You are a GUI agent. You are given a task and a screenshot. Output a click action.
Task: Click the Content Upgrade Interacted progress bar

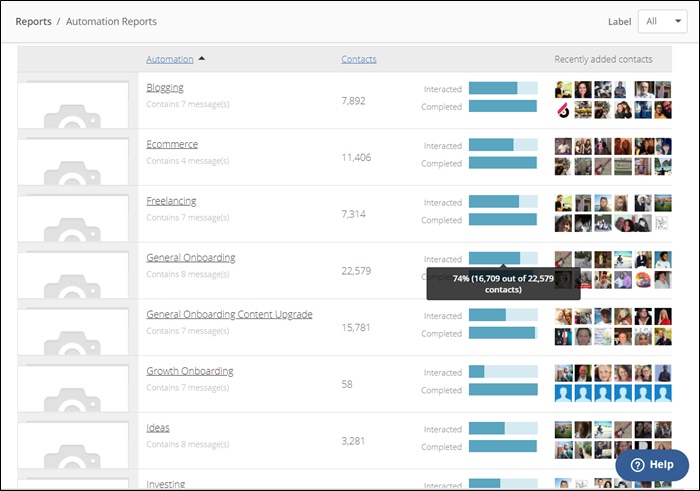tap(503, 315)
